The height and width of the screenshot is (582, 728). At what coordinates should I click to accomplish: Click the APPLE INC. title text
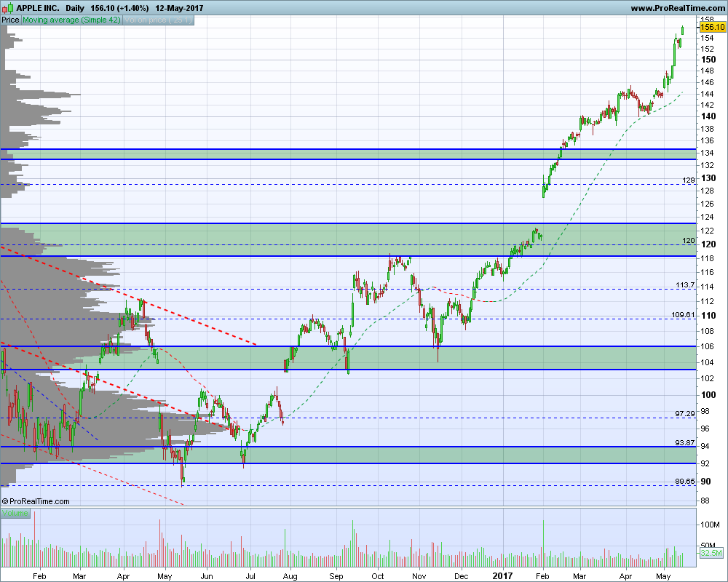click(x=38, y=8)
